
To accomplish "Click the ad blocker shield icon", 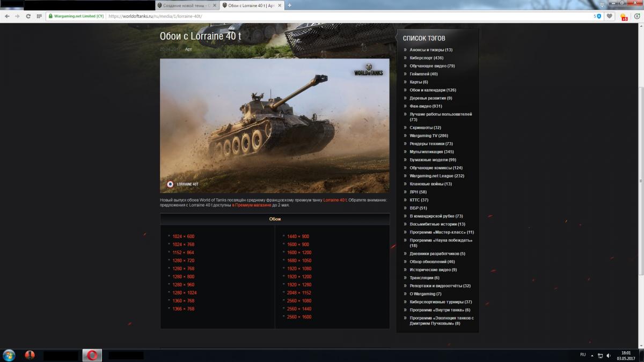I will (599, 16).
